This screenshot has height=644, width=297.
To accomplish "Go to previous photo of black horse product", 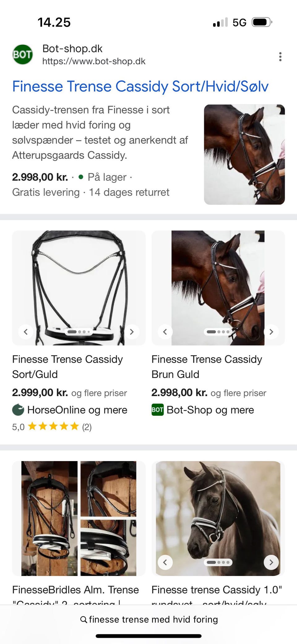I will click(165, 562).
